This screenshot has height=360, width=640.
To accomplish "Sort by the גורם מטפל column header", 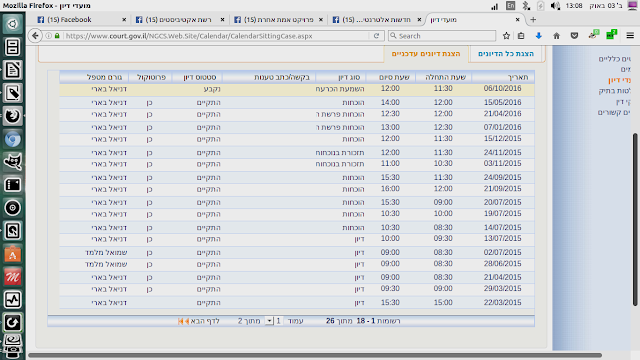I will coord(104,77).
